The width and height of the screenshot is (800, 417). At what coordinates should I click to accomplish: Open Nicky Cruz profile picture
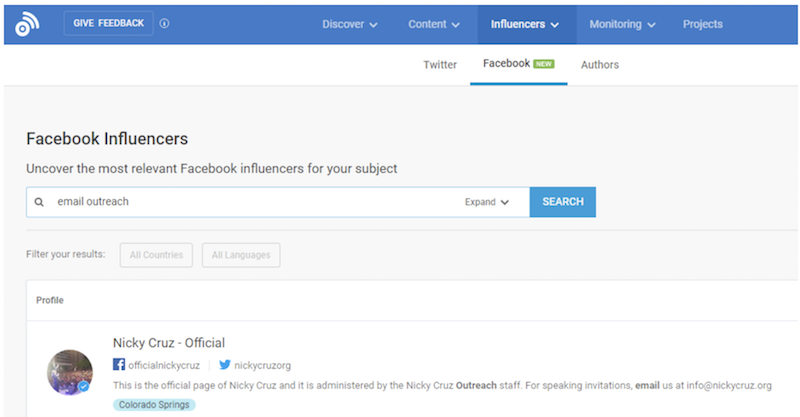click(x=70, y=373)
